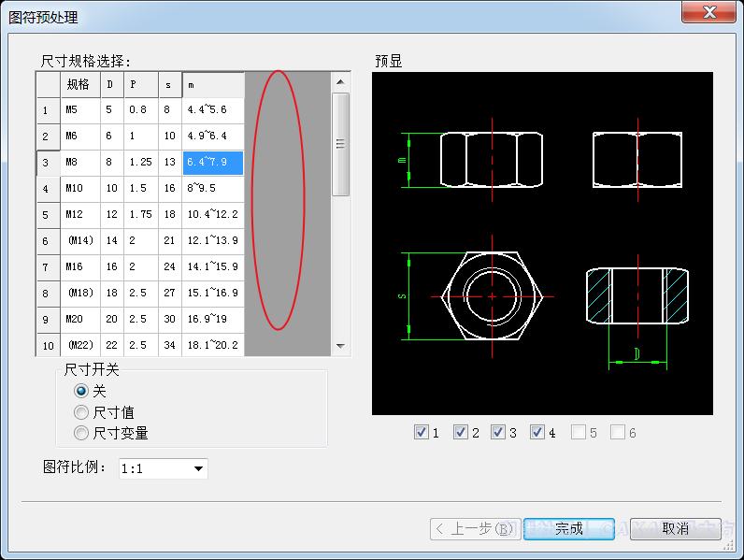Click the top-view hex nut preview drawing
The width and height of the screenshot is (744, 560).
click(493, 296)
